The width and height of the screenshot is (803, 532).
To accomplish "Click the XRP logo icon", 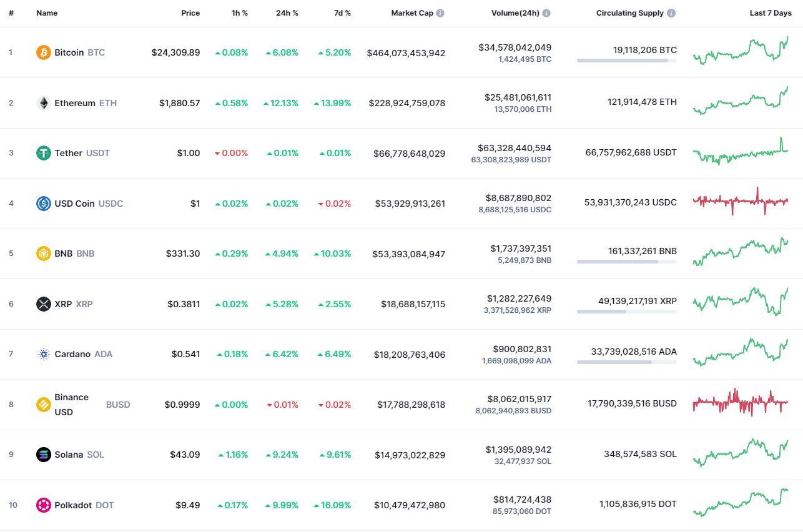I will coord(43,304).
